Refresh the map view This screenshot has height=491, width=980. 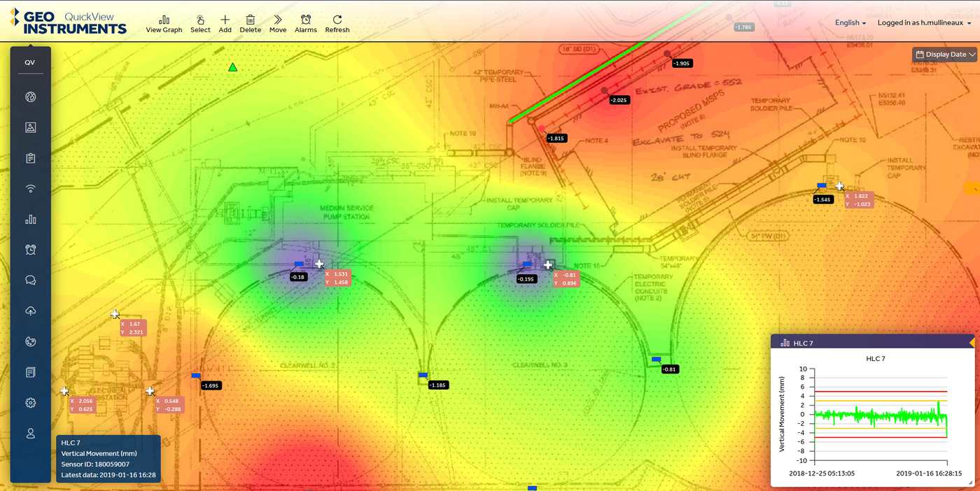tap(337, 22)
